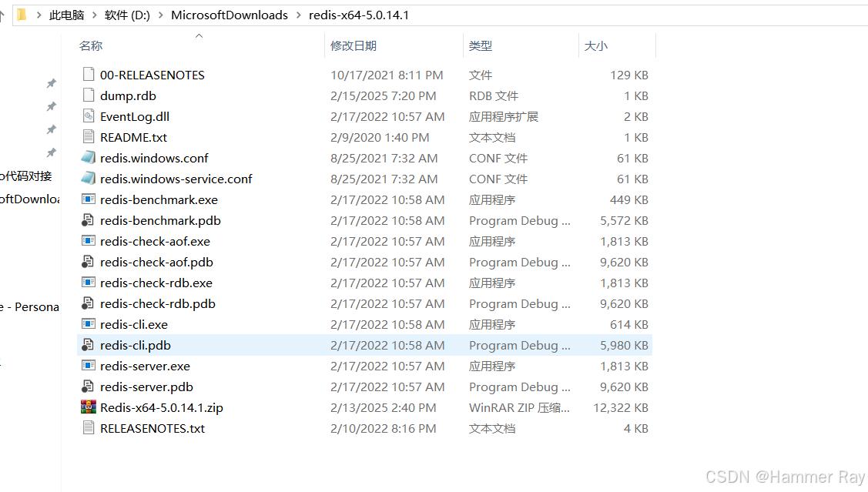Select Redis-x64-5.0.14.1.zip file name
The height and width of the screenshot is (492, 868).
click(162, 408)
